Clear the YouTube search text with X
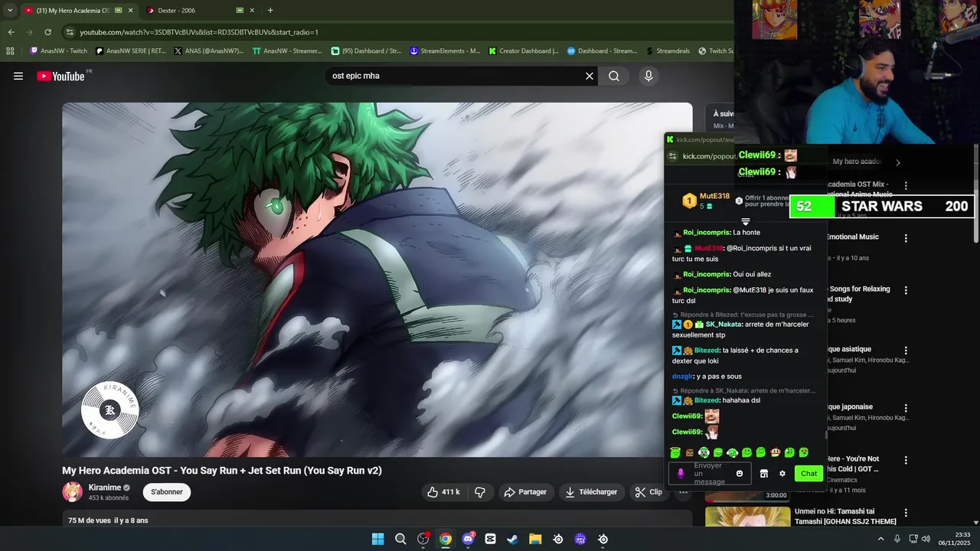Viewport: 980px width, 551px height. tap(590, 76)
